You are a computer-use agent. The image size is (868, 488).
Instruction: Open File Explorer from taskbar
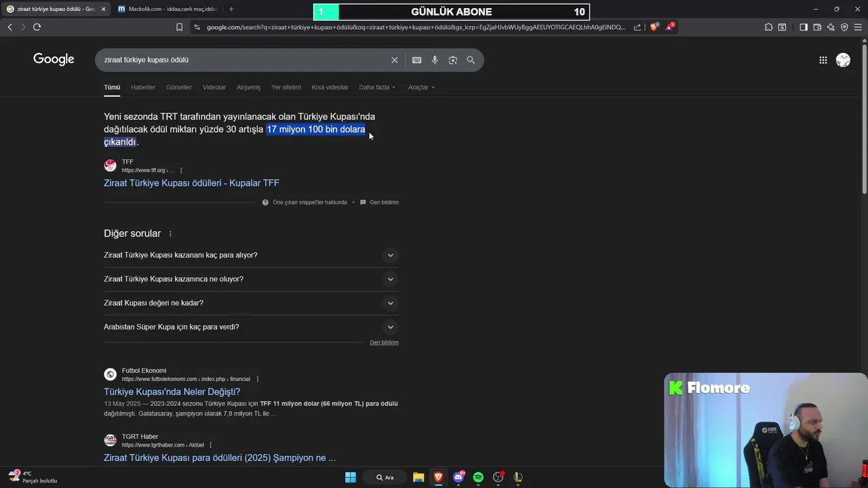[x=418, y=477]
